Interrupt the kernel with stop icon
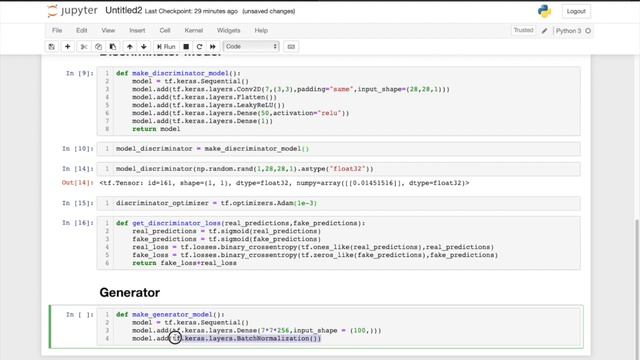Viewport: 640px width, 360px height. point(186,47)
